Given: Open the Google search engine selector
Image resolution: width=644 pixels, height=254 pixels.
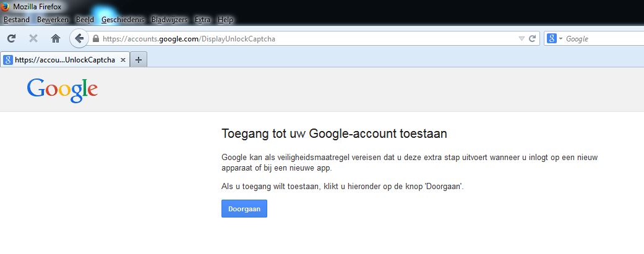Looking at the screenshot, I should pos(554,38).
